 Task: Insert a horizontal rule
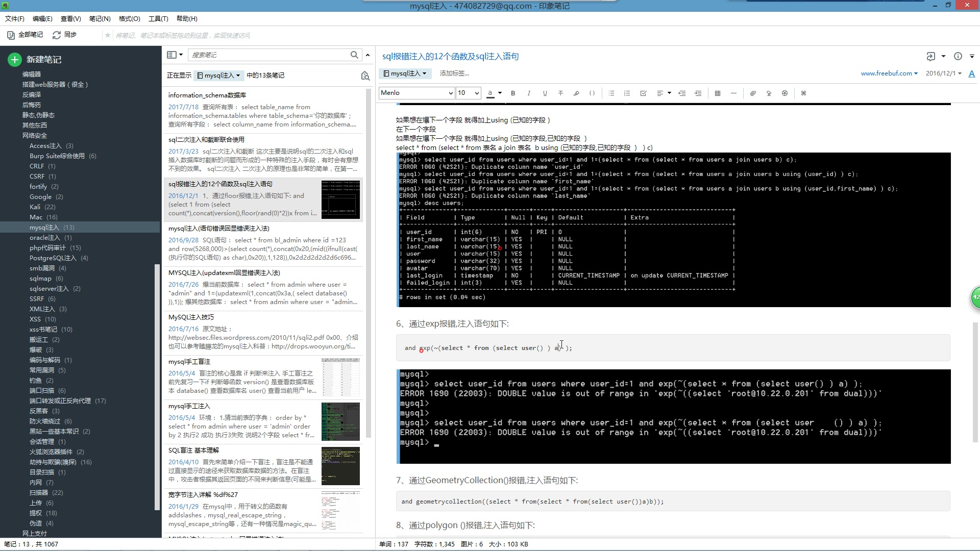[733, 93]
